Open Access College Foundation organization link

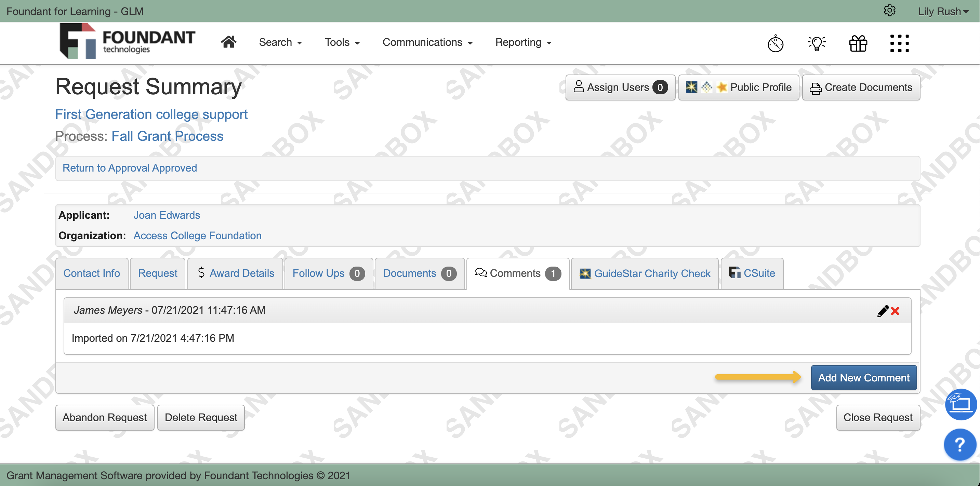pyautogui.click(x=197, y=235)
